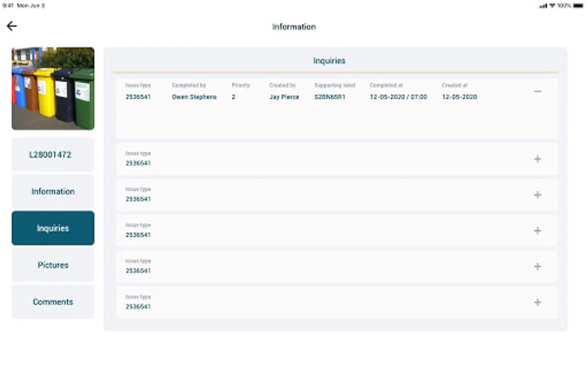This screenshot has width=588, height=368.
Task: Expand the fifth inquiry row
Action: [537, 266]
